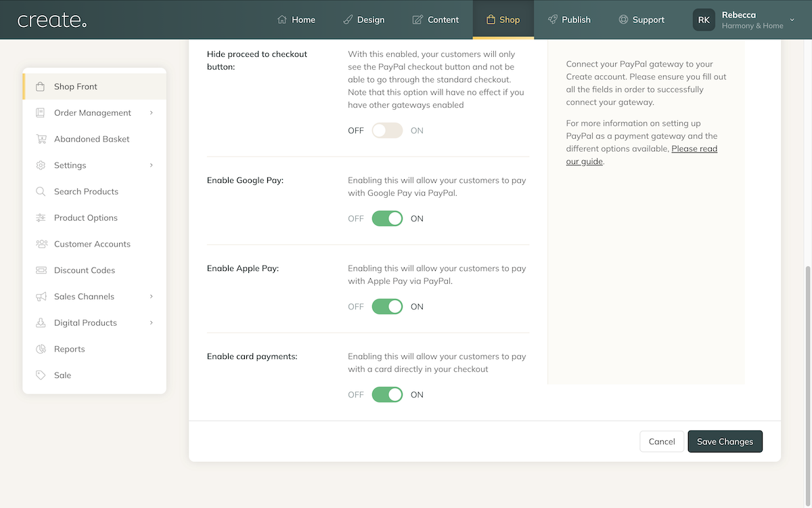Click the OFF label for Apple Pay
The height and width of the screenshot is (508, 812).
(x=356, y=307)
